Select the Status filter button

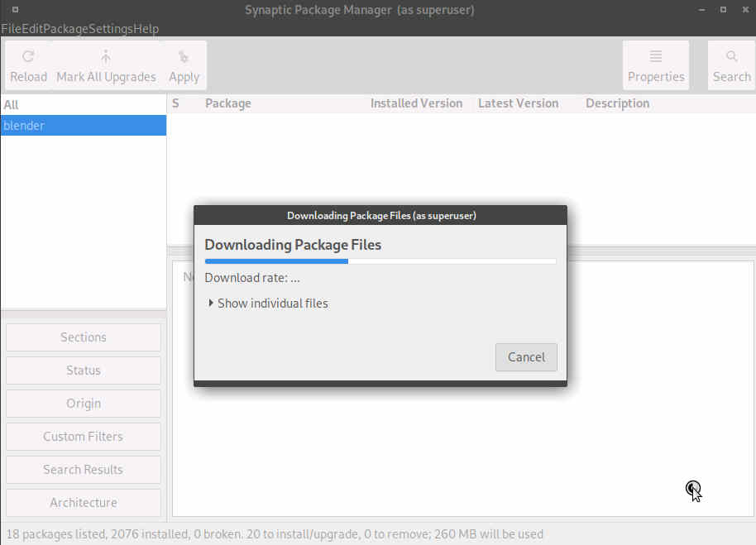tap(84, 371)
